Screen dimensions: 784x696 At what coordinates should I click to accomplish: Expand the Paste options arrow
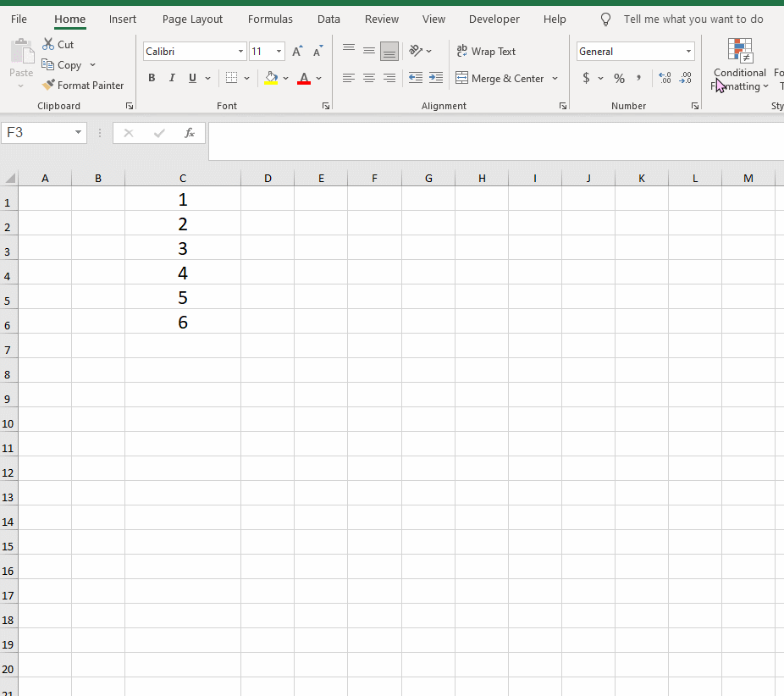pos(21,86)
